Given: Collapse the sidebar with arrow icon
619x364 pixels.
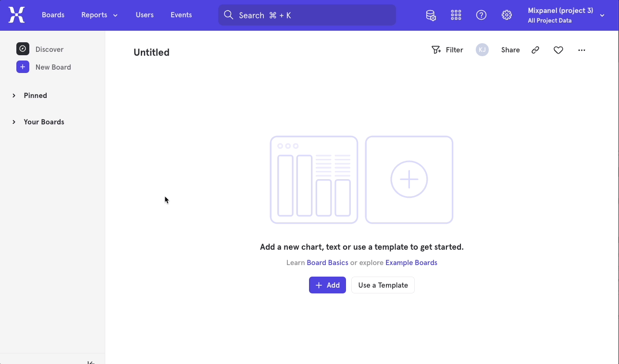Looking at the screenshot, I should (x=91, y=362).
